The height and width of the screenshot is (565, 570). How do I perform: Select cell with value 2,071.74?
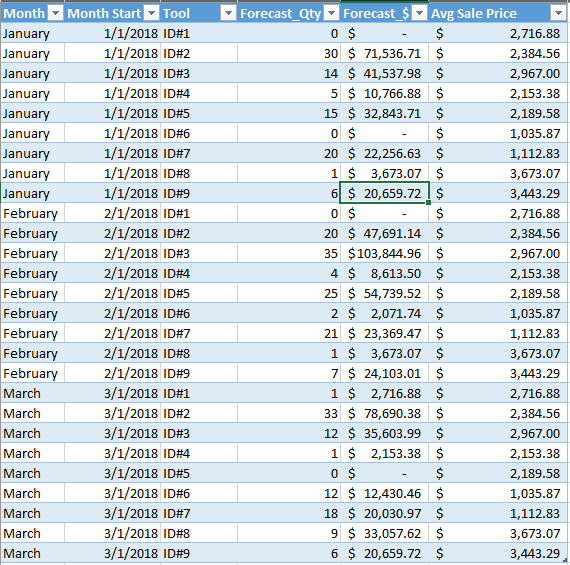384,313
